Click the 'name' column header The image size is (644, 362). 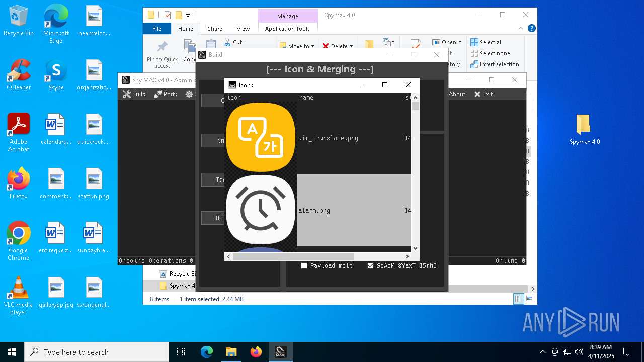[x=306, y=98]
